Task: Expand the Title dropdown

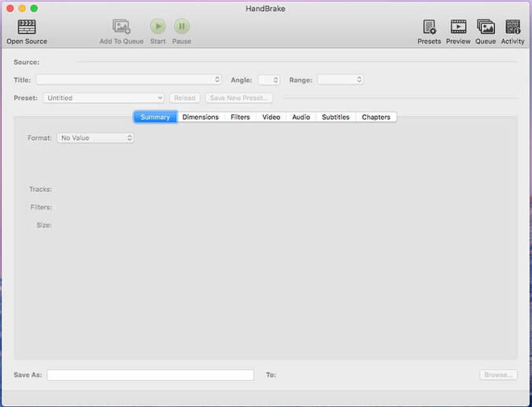Action: [x=129, y=80]
